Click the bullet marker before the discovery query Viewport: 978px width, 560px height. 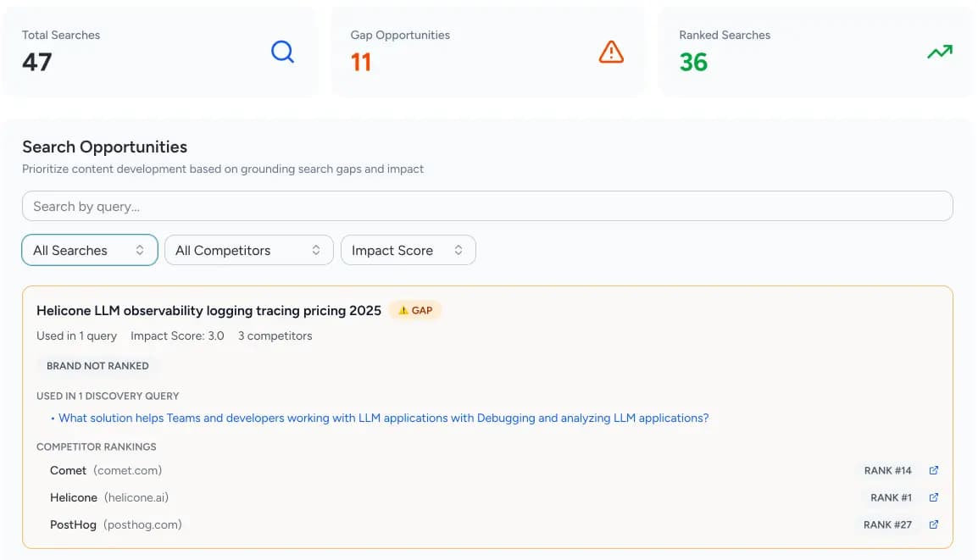pos(53,418)
